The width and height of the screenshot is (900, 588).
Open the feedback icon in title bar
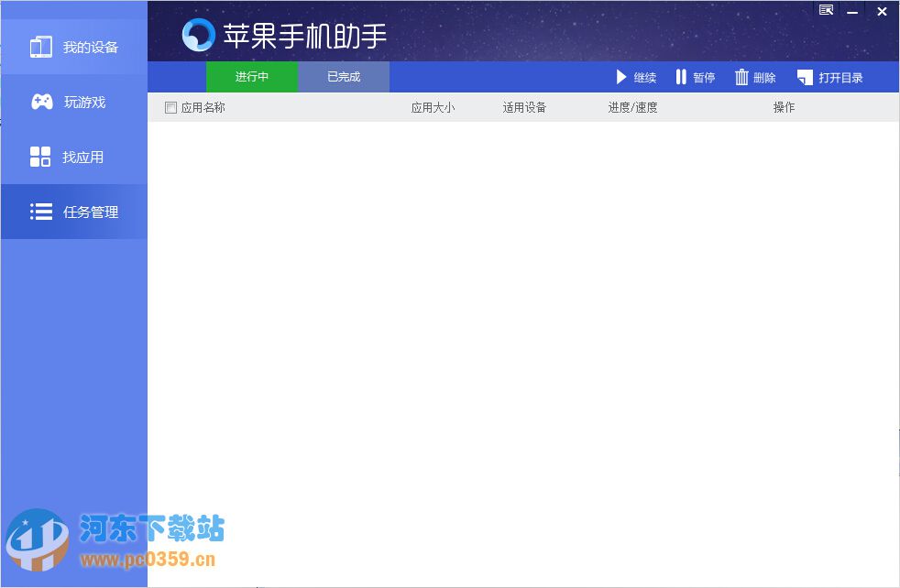tap(825, 9)
